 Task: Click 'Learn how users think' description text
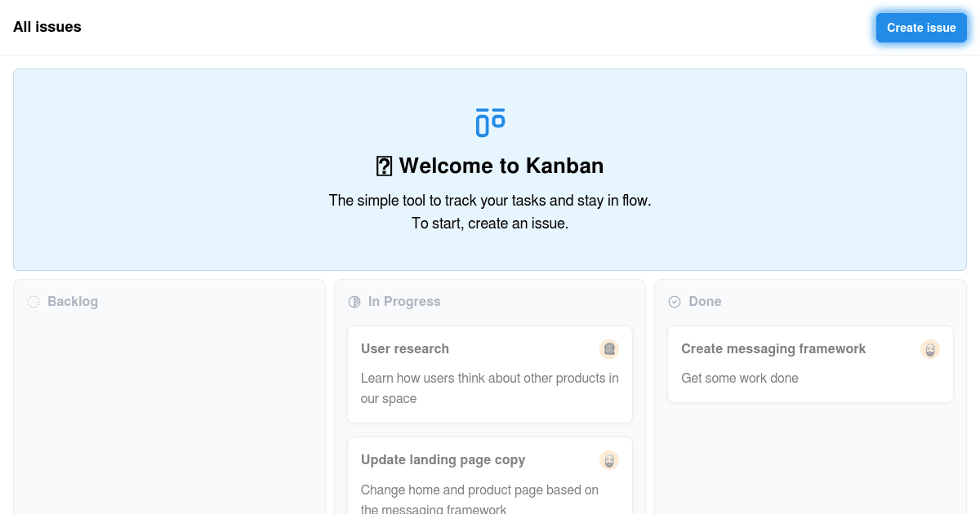pos(490,388)
